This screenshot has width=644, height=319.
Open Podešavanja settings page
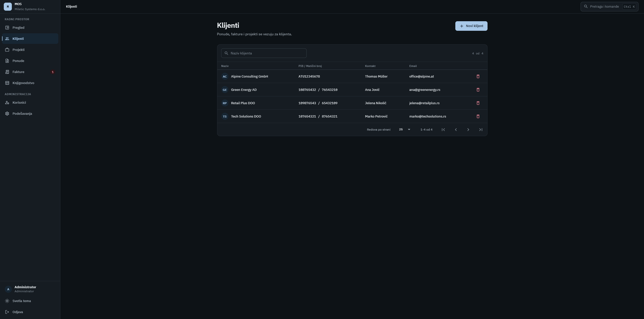(x=30, y=113)
